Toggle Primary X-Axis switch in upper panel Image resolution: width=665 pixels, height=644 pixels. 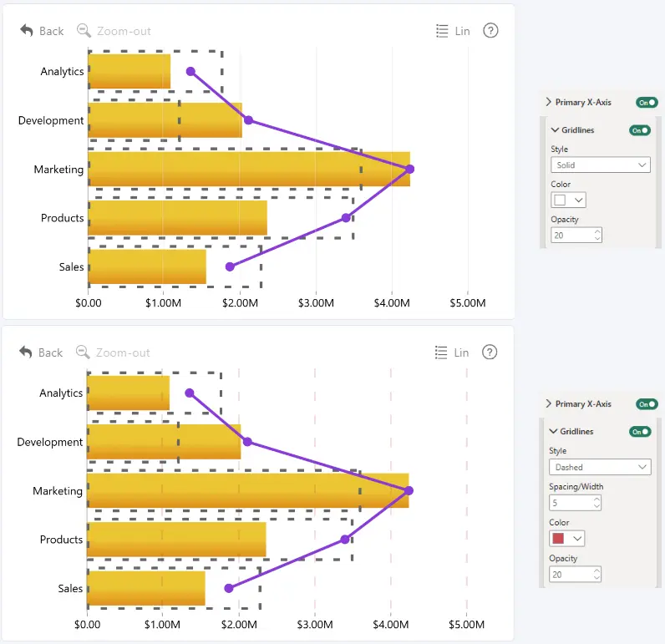(647, 103)
